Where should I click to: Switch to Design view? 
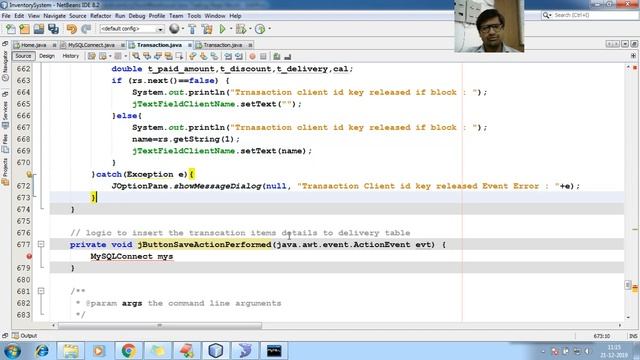47,56
